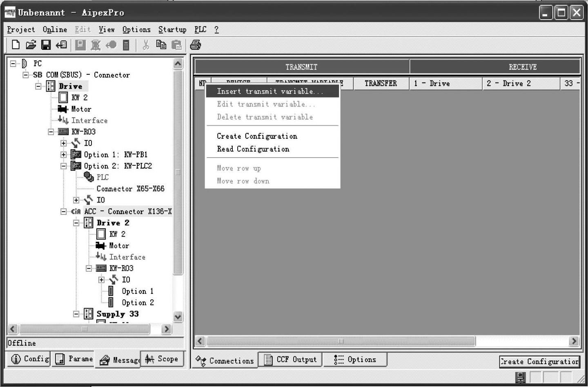Collapse the first Drive node
This screenshot has height=387, width=588.
(38, 86)
